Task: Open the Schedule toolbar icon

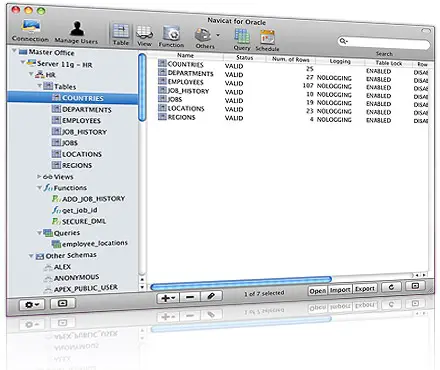Action: [267, 41]
